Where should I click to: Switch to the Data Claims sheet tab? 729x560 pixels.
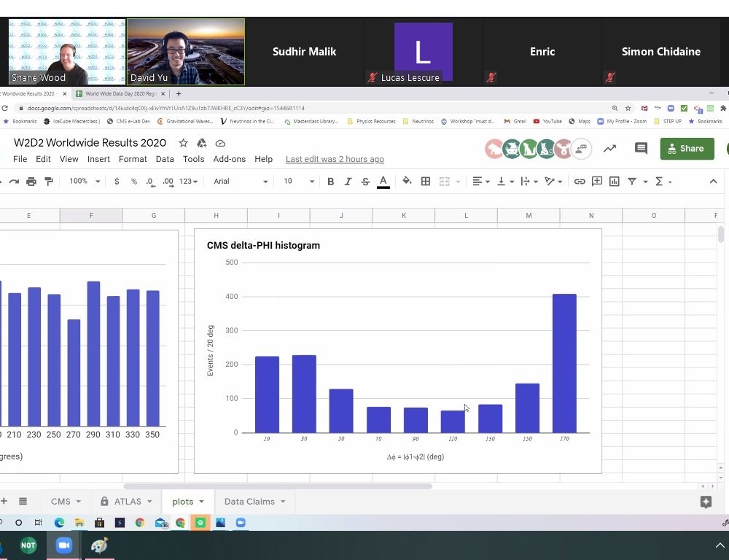[x=249, y=502]
